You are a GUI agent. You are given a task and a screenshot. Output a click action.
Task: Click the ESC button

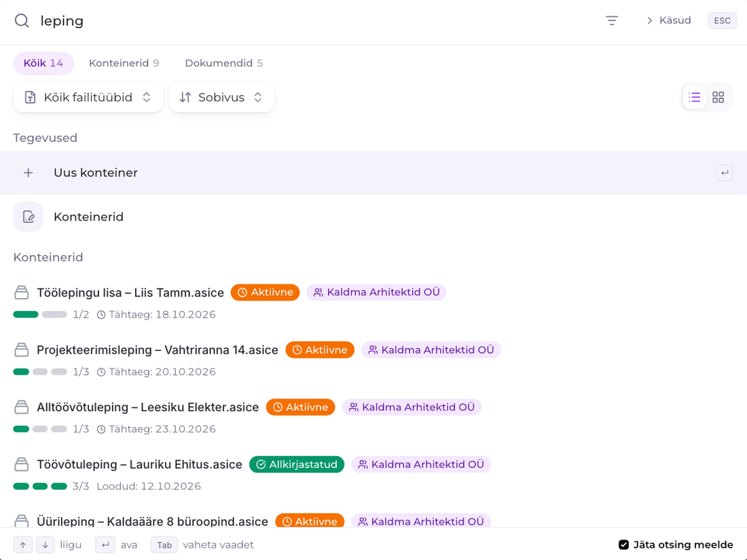tap(723, 20)
